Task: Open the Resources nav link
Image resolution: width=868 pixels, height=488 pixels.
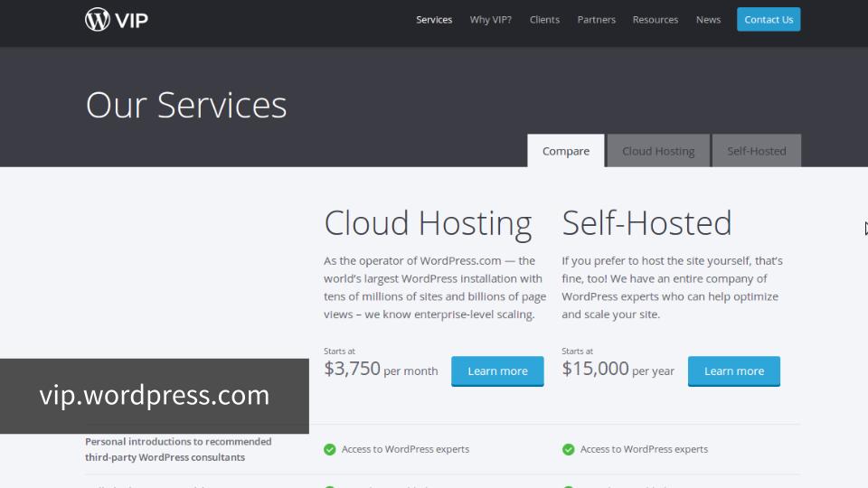Action: (656, 19)
